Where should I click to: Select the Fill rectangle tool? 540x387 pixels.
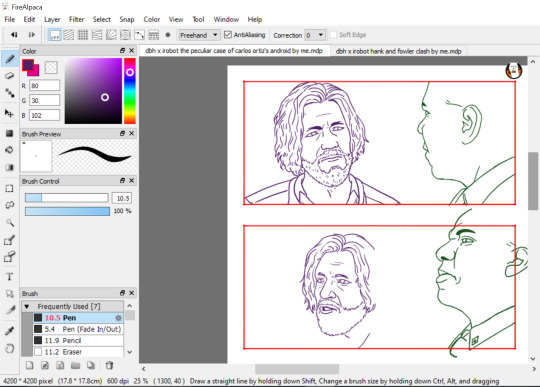coord(10,133)
